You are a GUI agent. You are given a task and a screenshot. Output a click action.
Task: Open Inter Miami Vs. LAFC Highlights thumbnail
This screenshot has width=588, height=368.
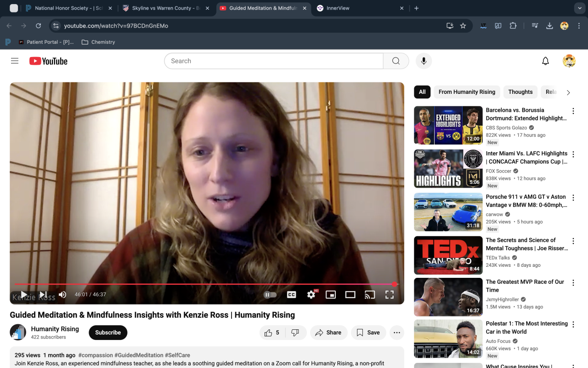pos(448,168)
